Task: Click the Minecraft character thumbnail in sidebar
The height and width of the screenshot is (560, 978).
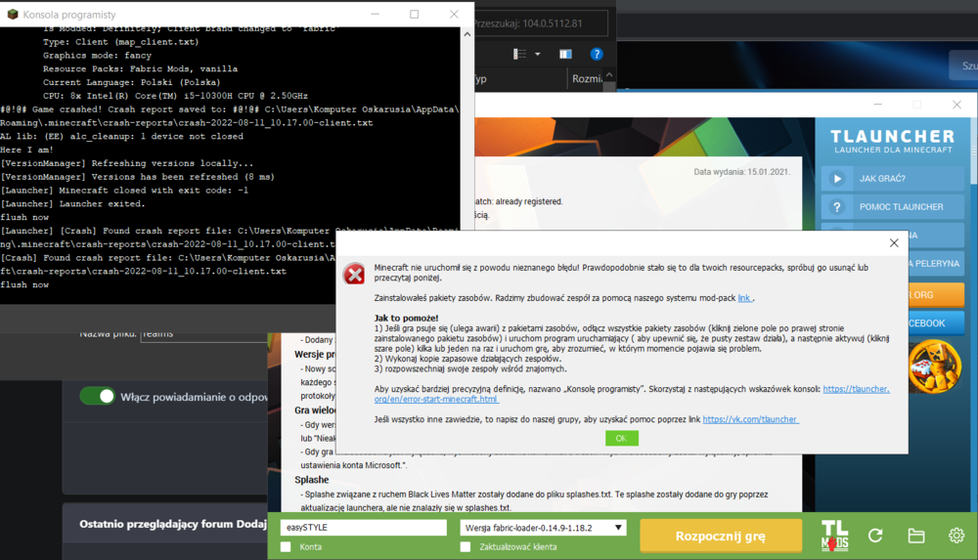Action: tap(934, 366)
